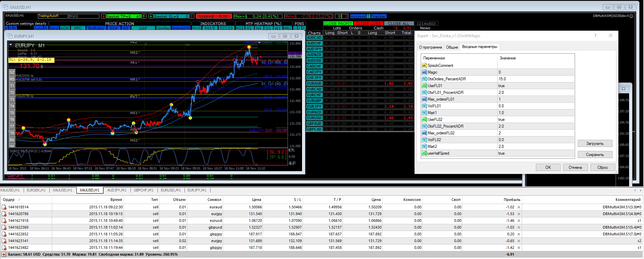This screenshot has width=644, height=259.
Task: Select the useHalfSpred value cell true
Action: click(x=536, y=153)
